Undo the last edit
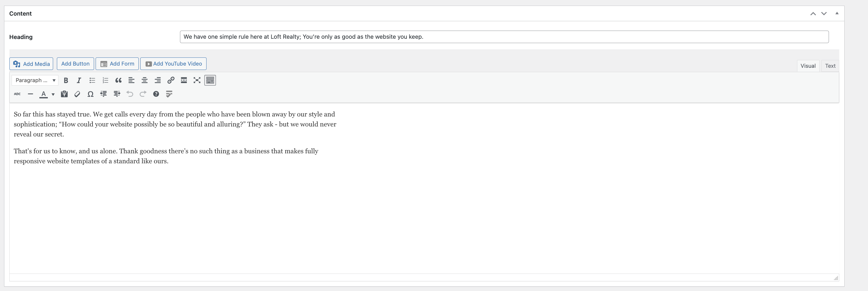 [x=130, y=94]
